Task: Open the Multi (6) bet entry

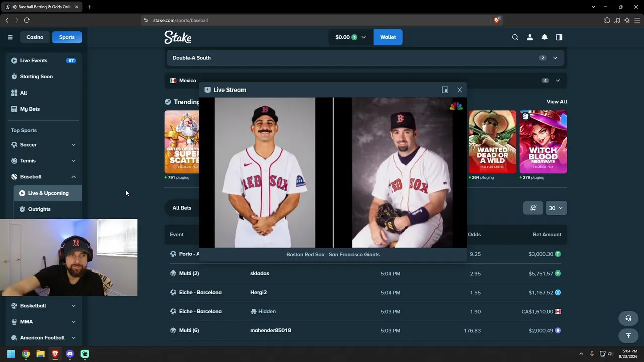Action: pyautogui.click(x=189, y=330)
